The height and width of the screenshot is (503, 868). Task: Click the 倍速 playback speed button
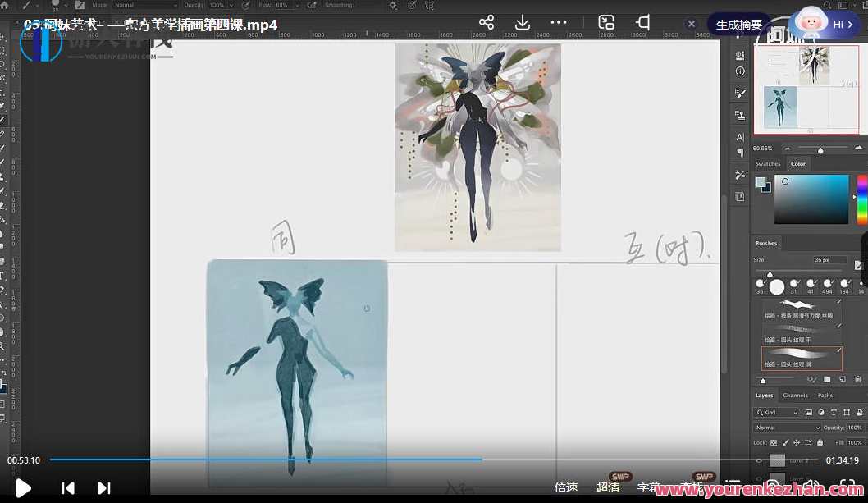565,486
